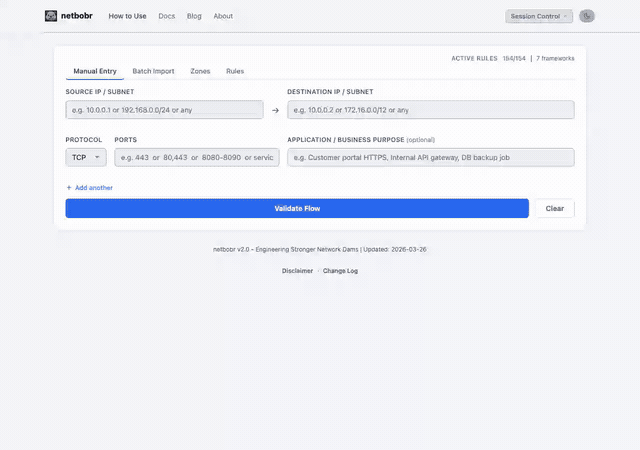Click the Clear button
This screenshot has width=640, height=450.
point(555,208)
